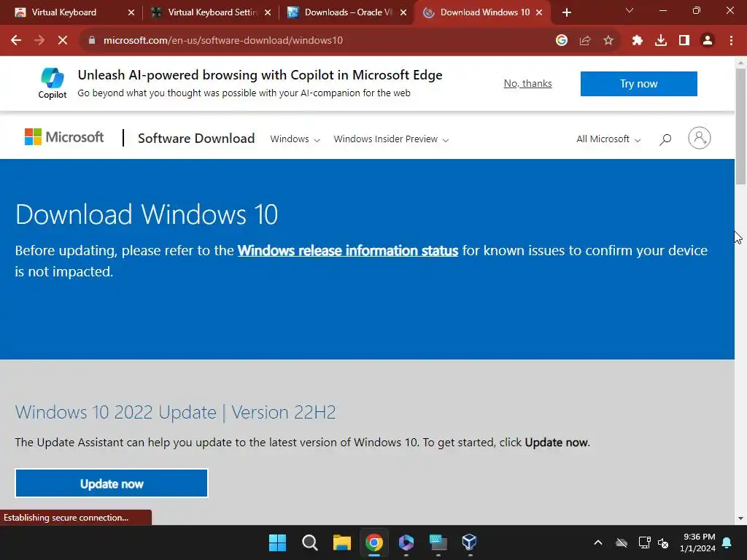Click the OneDrive cloud tray icon
Viewport: 747px width, 560px height.
[x=622, y=542]
